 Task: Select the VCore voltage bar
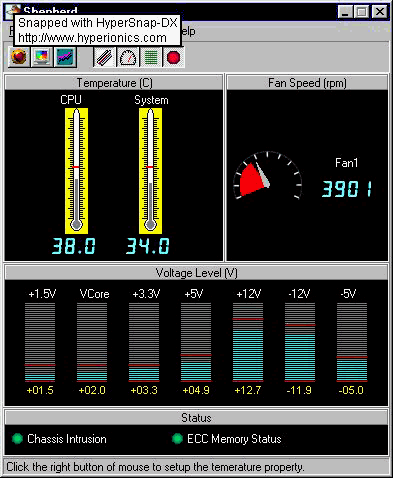pos(92,342)
